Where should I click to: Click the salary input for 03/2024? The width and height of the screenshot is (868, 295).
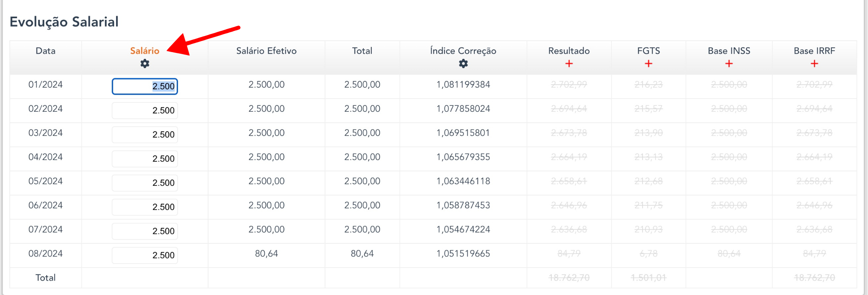click(145, 135)
